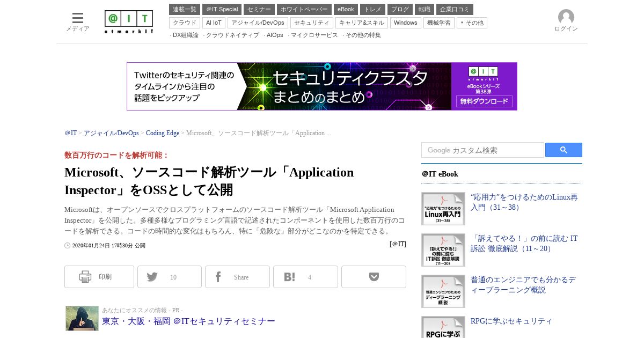This screenshot has height=338, width=644.
Task: Click the 数百万行のコードを解析可能 subtitle
Action: (x=117, y=155)
